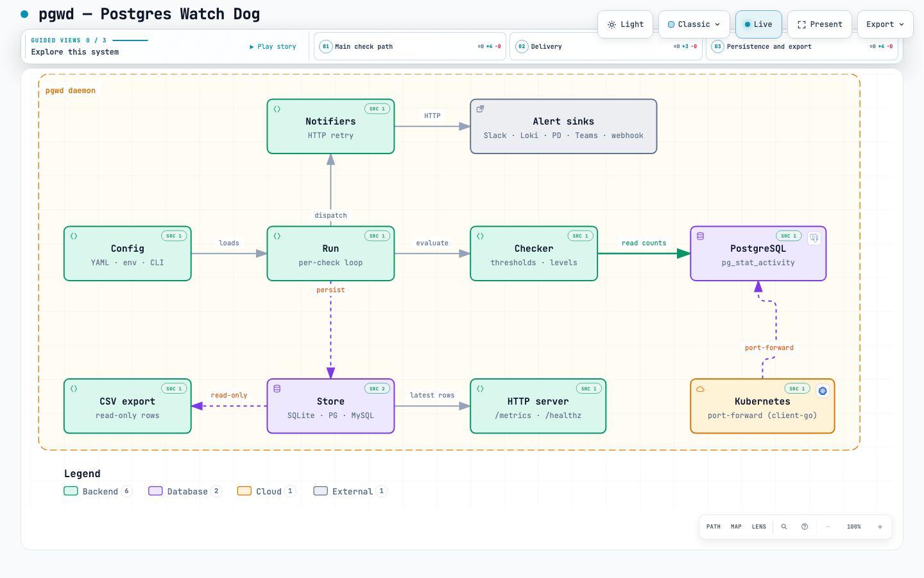924x578 pixels.
Task: Select guided view 02 Delivery
Action: coord(606,46)
